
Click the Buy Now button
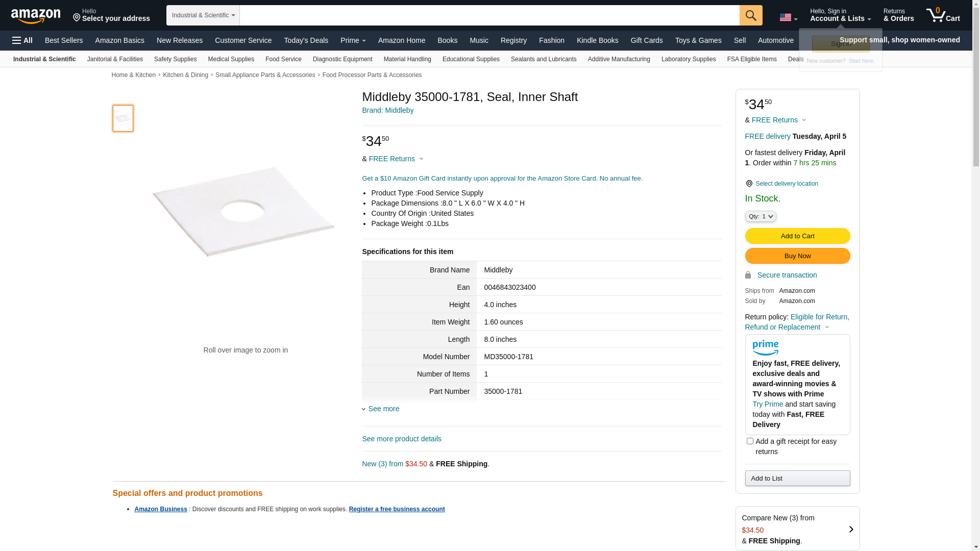(x=797, y=256)
